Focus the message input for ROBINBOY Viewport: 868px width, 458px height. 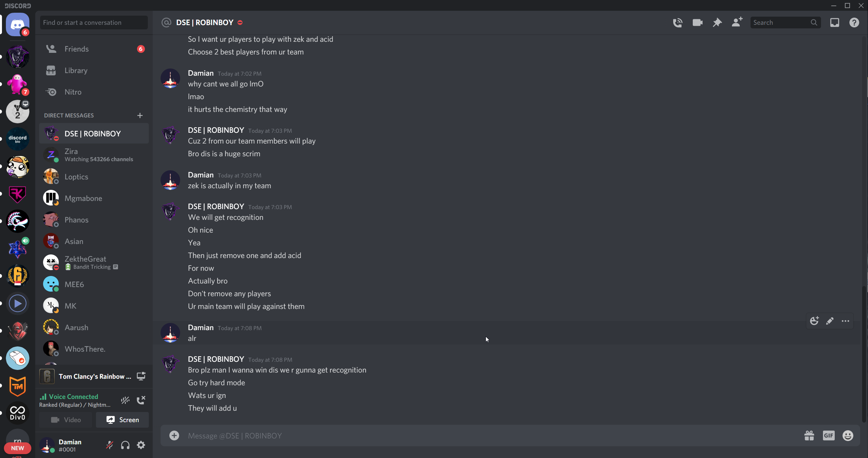coord(472,436)
